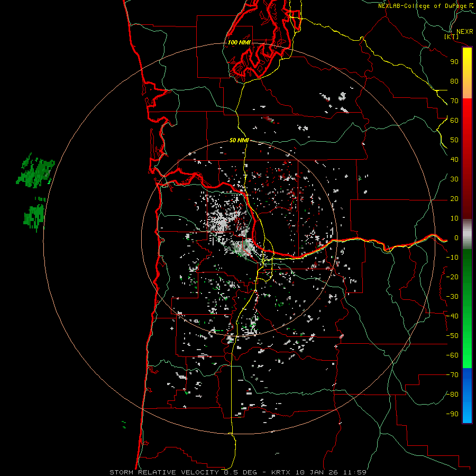This screenshot has width=476, height=476.
Task: Click the upper green offshore radar echo
Action: pos(36,171)
